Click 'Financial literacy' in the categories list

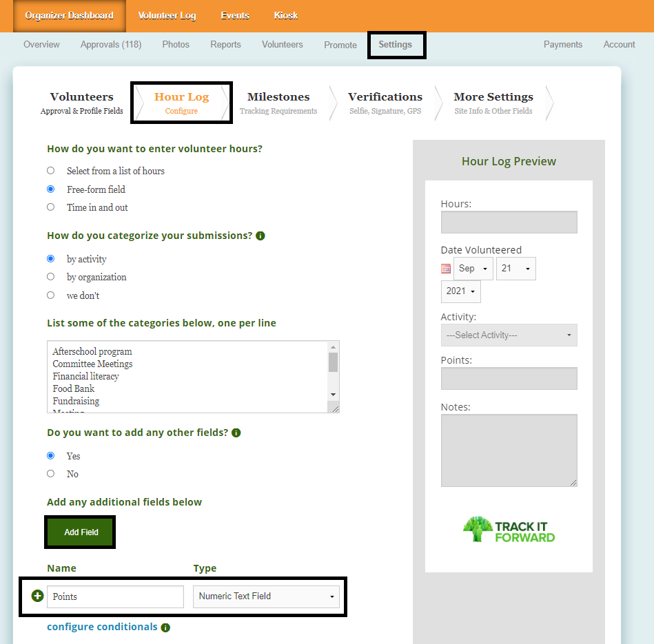coord(86,376)
